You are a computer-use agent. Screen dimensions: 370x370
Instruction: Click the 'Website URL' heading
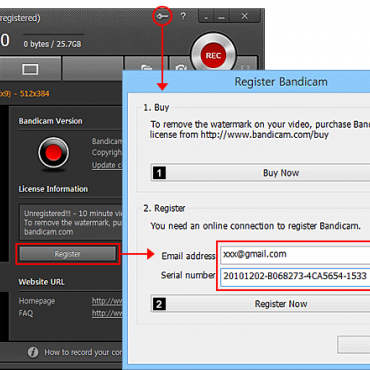[x=42, y=282]
